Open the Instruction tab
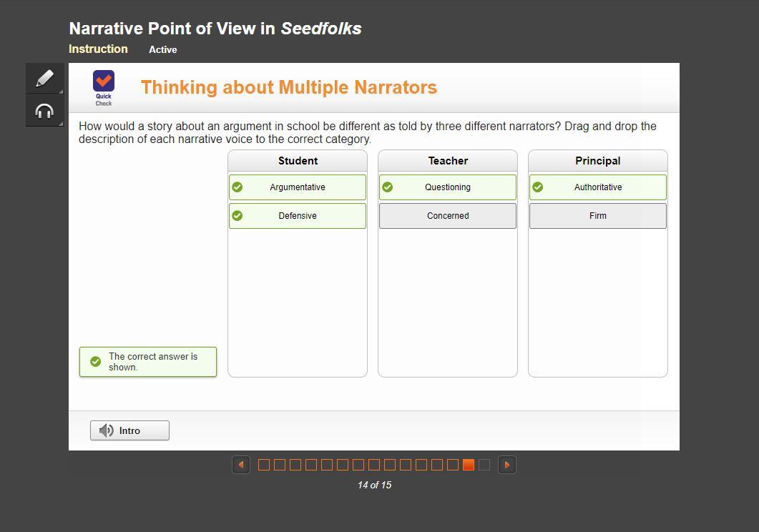This screenshot has height=532, width=759. point(98,49)
